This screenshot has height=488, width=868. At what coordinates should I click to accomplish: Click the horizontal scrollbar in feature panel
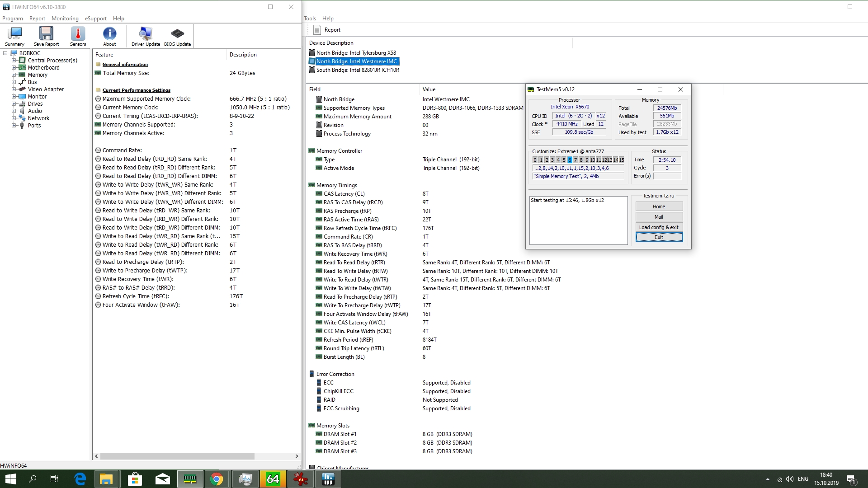(x=177, y=456)
